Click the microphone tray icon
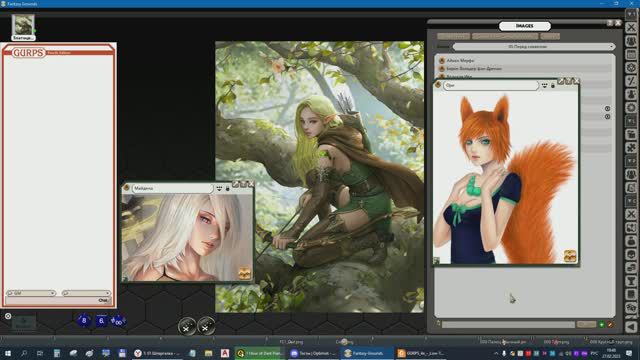 point(504,353)
